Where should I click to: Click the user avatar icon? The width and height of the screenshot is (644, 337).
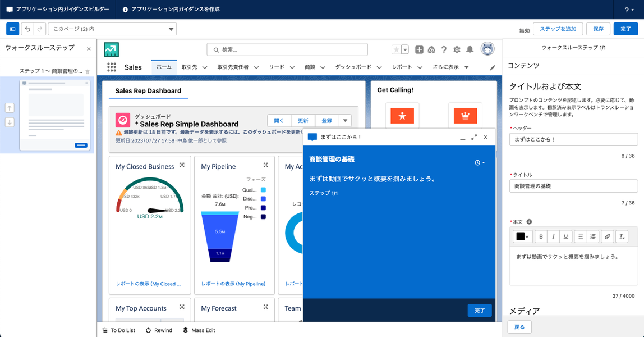(x=487, y=49)
